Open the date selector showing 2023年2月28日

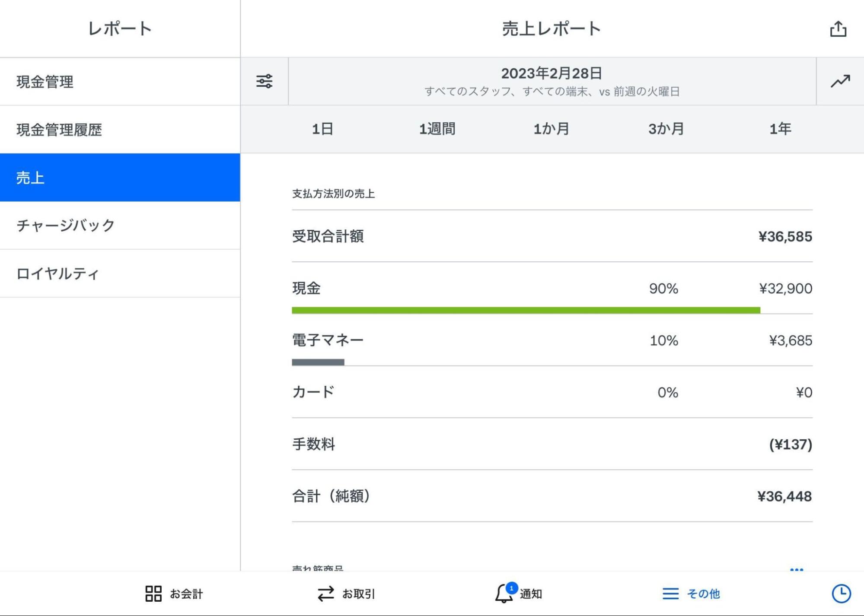tap(552, 81)
